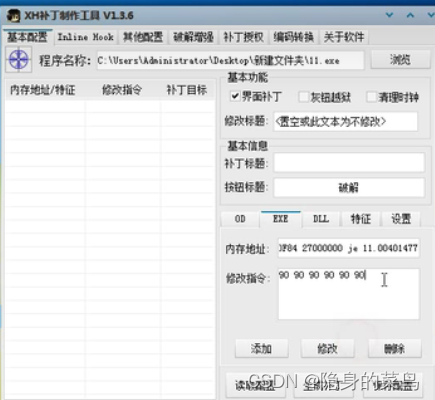Click the crosshair target picker icon
This screenshot has width=435, height=400.
pos(19,60)
